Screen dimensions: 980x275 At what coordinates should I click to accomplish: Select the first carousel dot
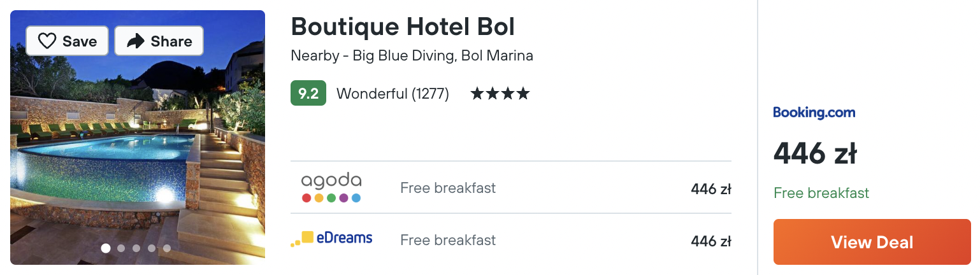pyautogui.click(x=106, y=248)
